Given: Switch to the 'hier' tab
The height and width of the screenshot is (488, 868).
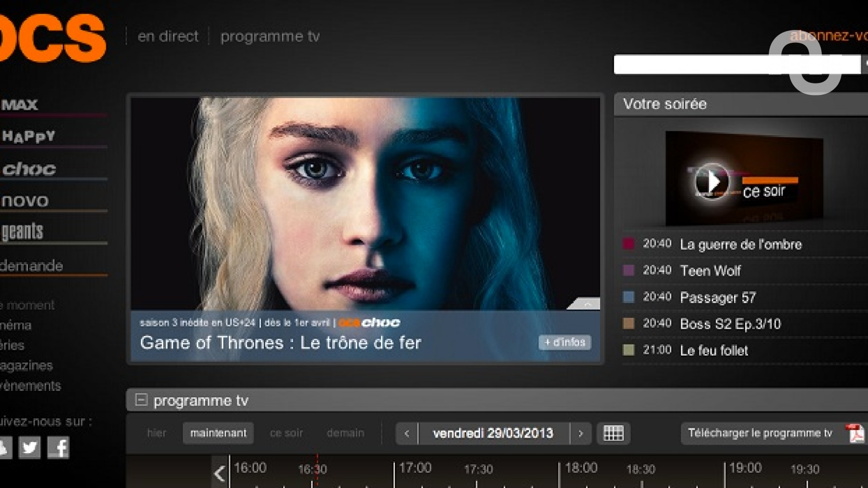Looking at the screenshot, I should [x=157, y=433].
